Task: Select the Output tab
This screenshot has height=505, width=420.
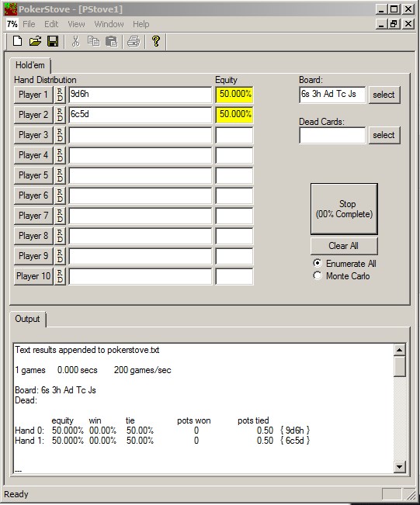Action: pos(27,319)
